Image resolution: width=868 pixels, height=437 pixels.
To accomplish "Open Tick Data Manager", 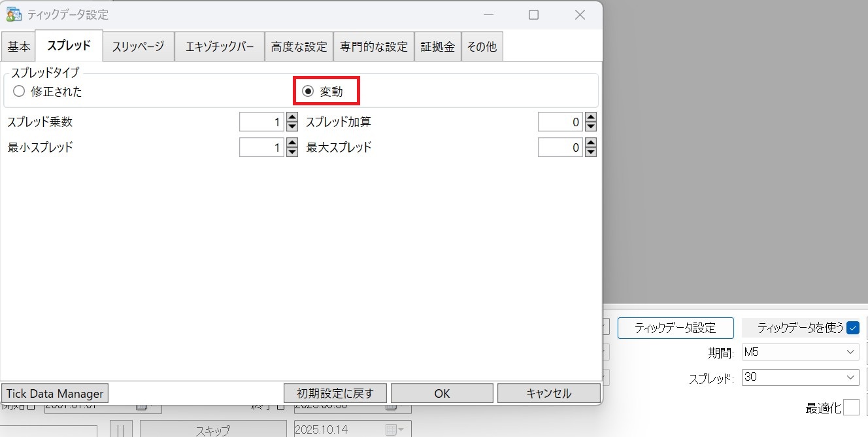I will (55, 393).
